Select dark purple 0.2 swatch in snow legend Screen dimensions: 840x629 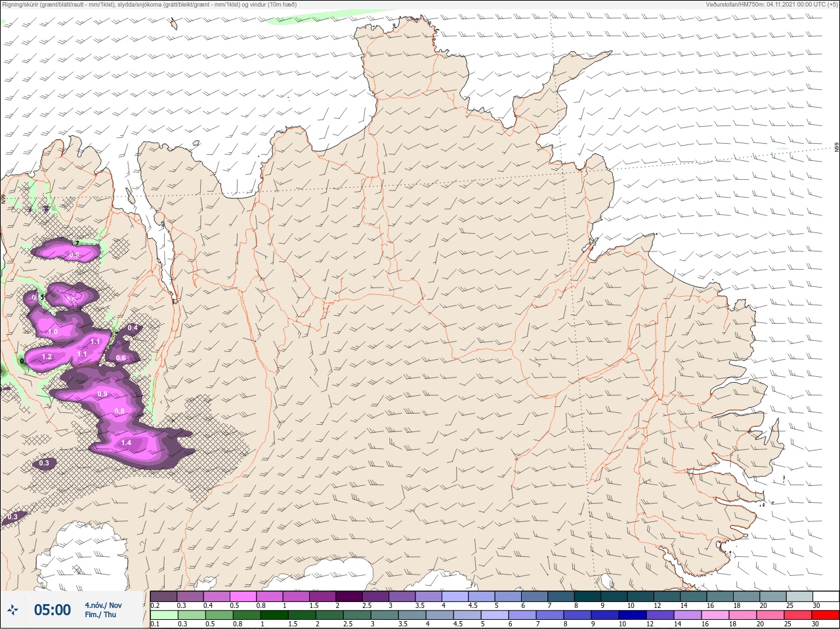click(x=163, y=596)
